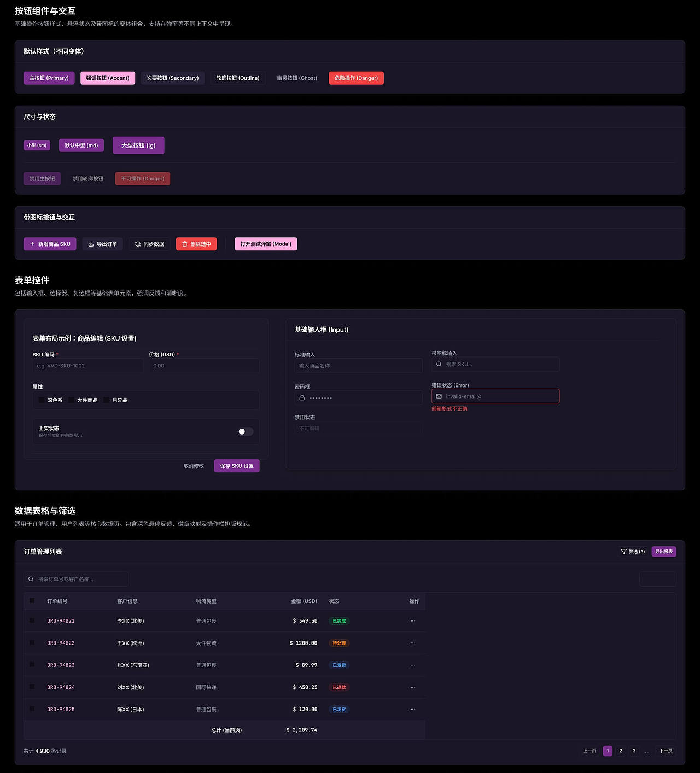
Task: Click the total value $ 2,209.74
Action: click(302, 730)
